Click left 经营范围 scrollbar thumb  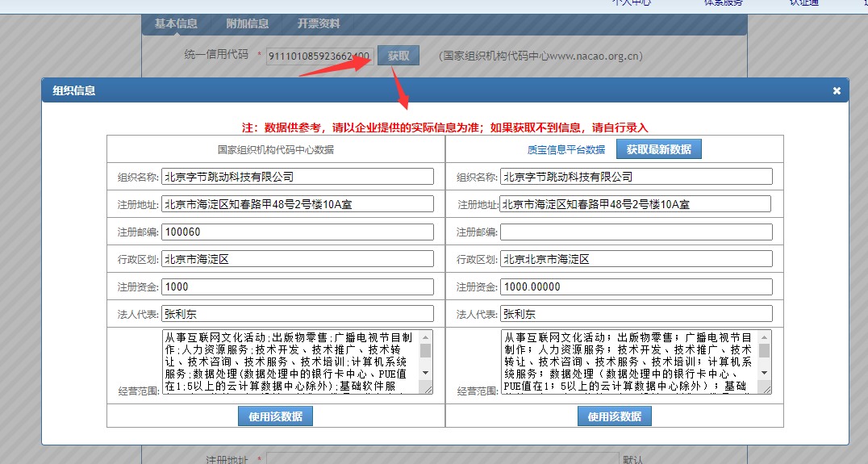[426, 351]
